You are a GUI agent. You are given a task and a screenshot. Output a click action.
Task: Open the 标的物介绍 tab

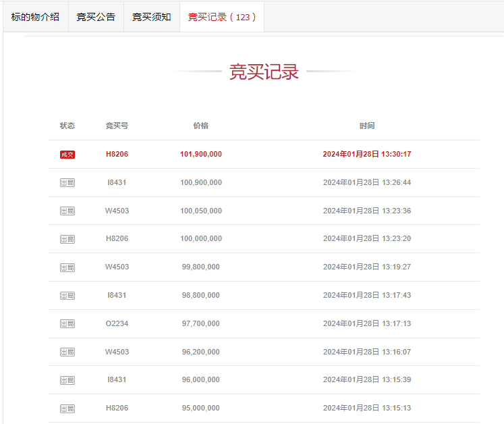coord(35,17)
